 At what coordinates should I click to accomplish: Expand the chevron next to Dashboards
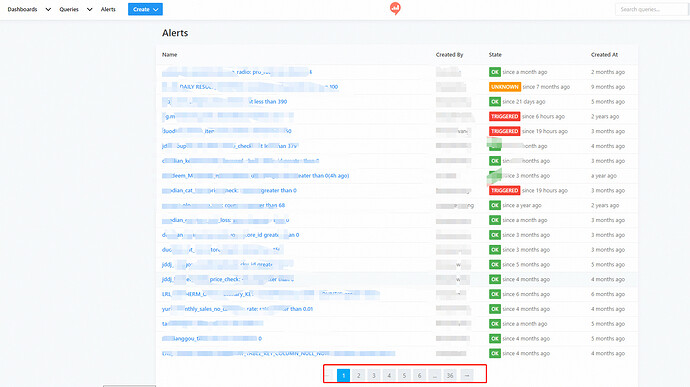[x=48, y=9]
